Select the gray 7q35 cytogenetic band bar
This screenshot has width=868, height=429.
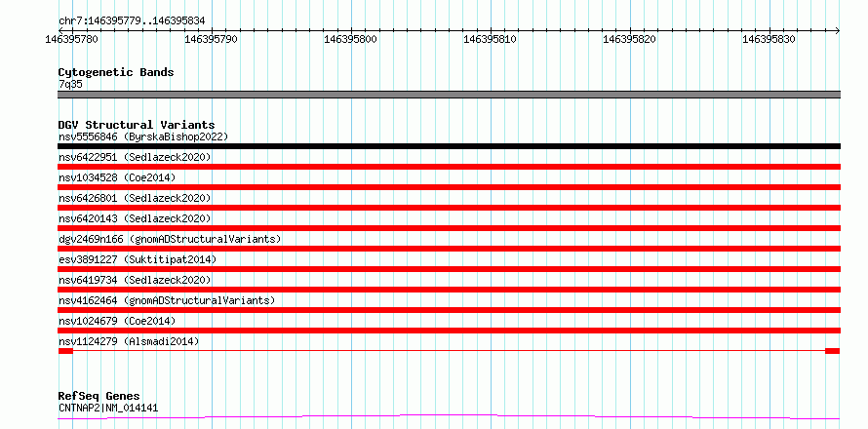click(449, 95)
